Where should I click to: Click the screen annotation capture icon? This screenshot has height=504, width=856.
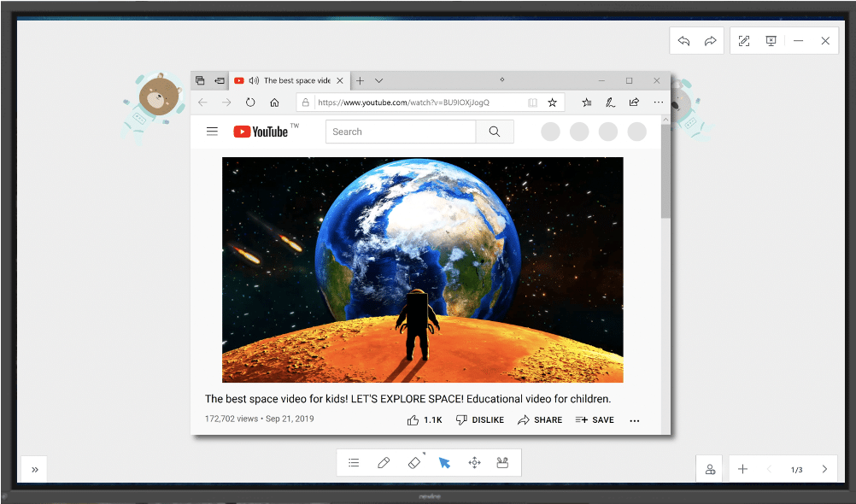pyautogui.click(x=744, y=41)
